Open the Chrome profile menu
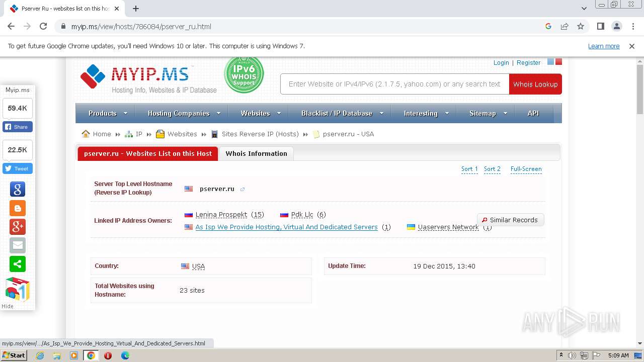Image resolution: width=644 pixels, height=362 pixels. 616,27
